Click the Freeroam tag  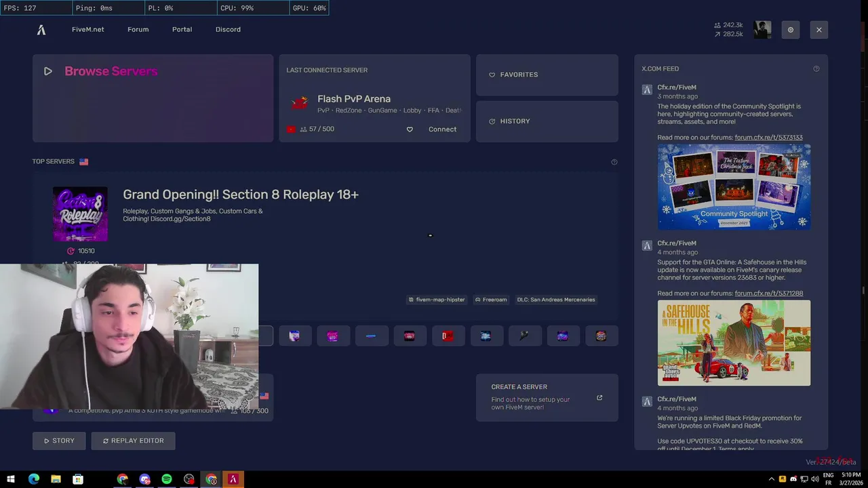pyautogui.click(x=491, y=300)
